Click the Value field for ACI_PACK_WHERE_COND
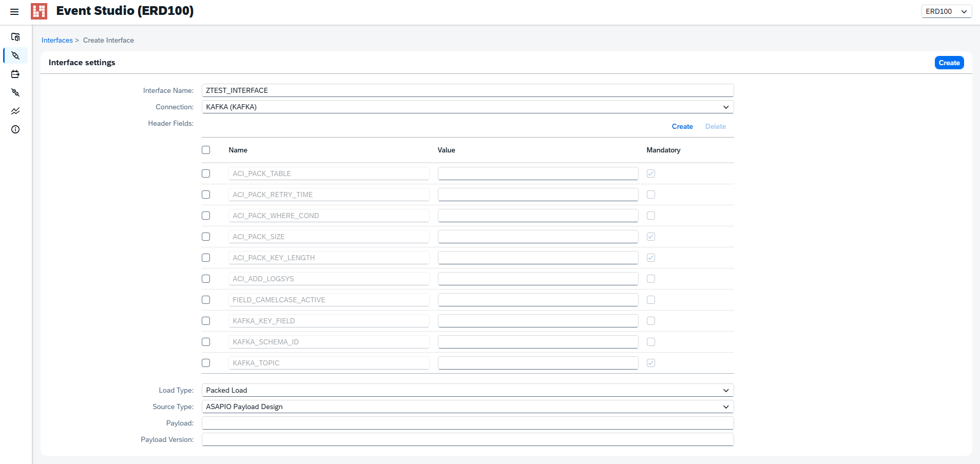The height and width of the screenshot is (464, 980). pos(538,216)
